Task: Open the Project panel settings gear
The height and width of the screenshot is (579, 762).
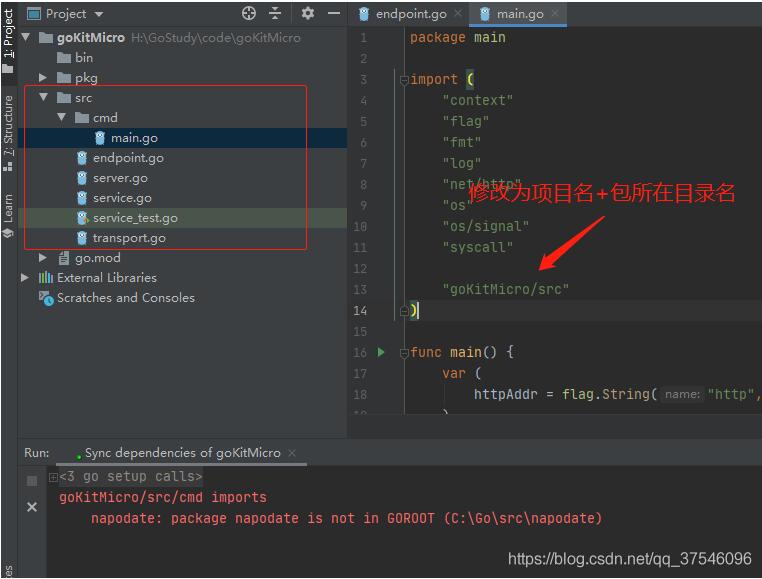Action: click(x=307, y=13)
